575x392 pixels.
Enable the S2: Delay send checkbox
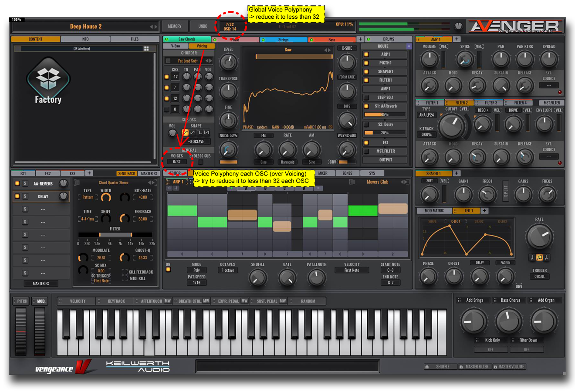point(366,125)
